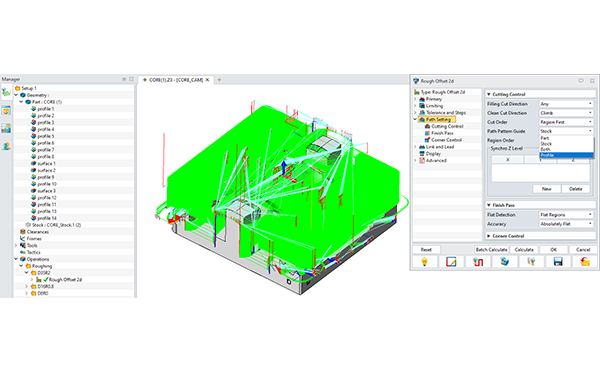The height and width of the screenshot is (371, 600).
Task: Click the Batch Calculate button
Action: [x=491, y=250]
